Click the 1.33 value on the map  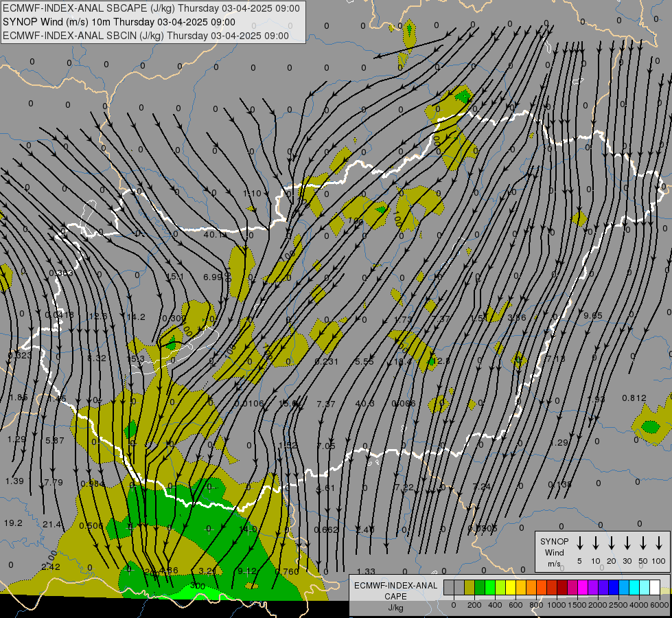click(x=366, y=571)
